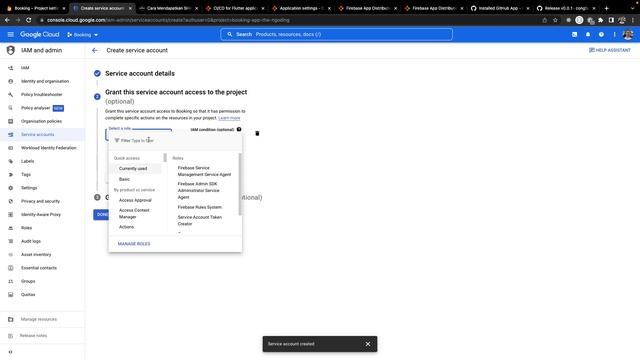Open Organisation policies in sidebar

tap(42, 121)
